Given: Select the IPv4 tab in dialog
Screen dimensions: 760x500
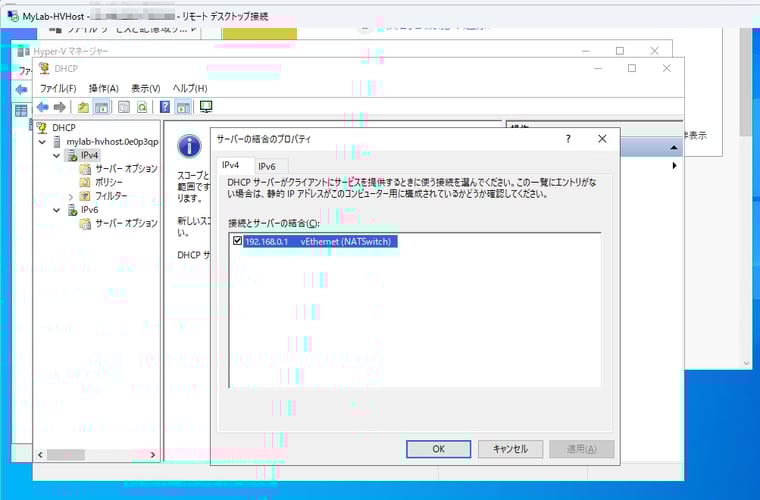Looking at the screenshot, I should (231, 165).
